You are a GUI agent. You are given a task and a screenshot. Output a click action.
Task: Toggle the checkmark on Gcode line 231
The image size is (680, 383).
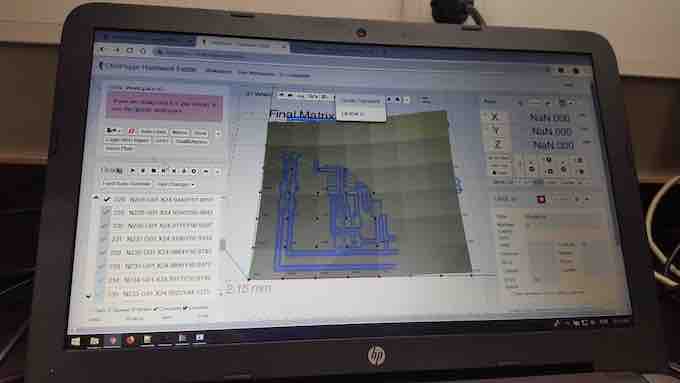(103, 239)
